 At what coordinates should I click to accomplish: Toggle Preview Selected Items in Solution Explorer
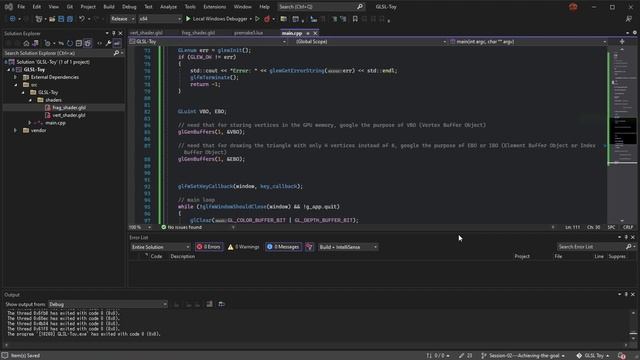click(x=117, y=43)
